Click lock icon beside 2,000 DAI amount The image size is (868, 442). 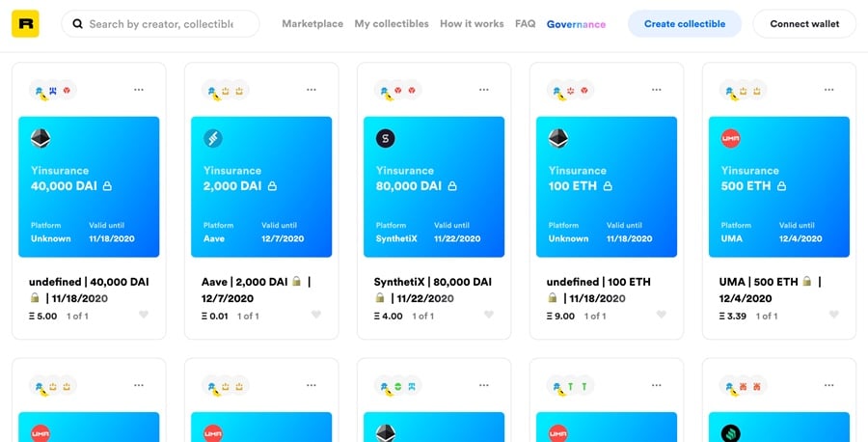coord(272,186)
